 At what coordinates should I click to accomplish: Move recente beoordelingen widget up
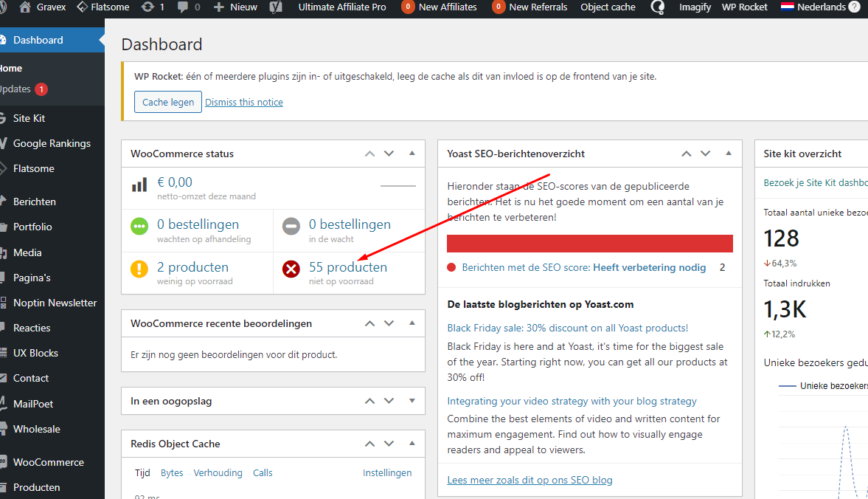[369, 323]
